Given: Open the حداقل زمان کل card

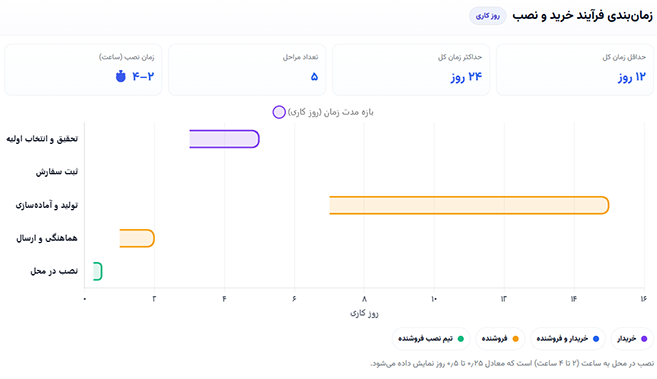Looking at the screenshot, I should pos(574,70).
